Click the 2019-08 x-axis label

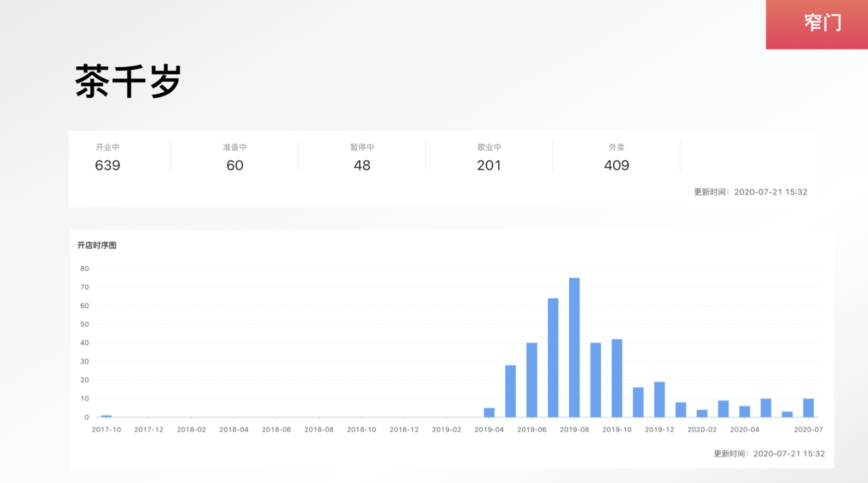click(x=574, y=430)
